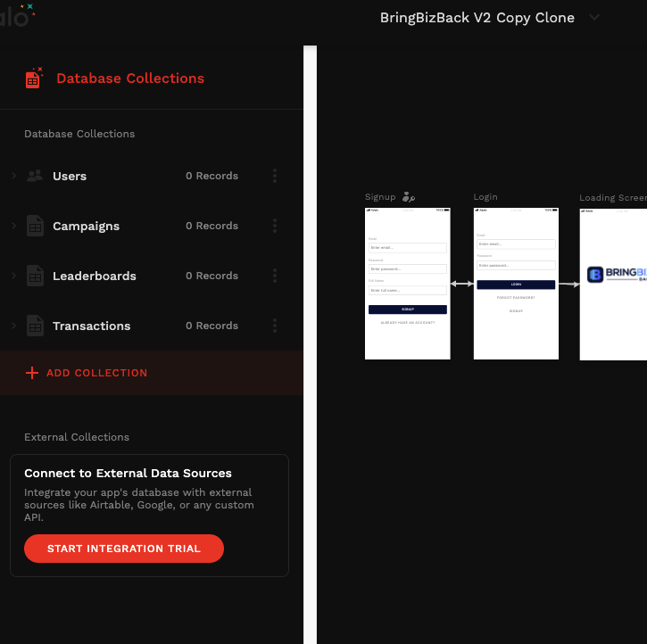Click Transactions '0 Records' count
This screenshot has width=647, height=644.
pos(212,326)
